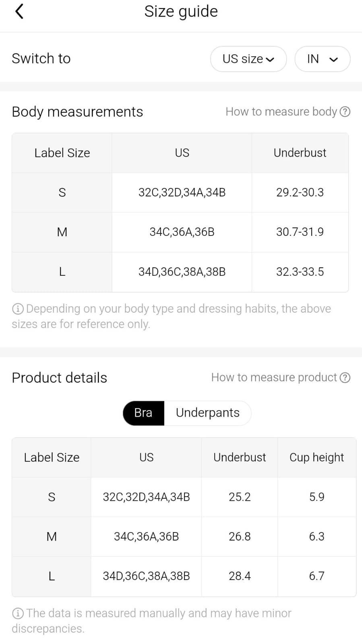Viewport: 362px width, 644px height.
Task: Tap the Cup height column header
Action: click(316, 457)
